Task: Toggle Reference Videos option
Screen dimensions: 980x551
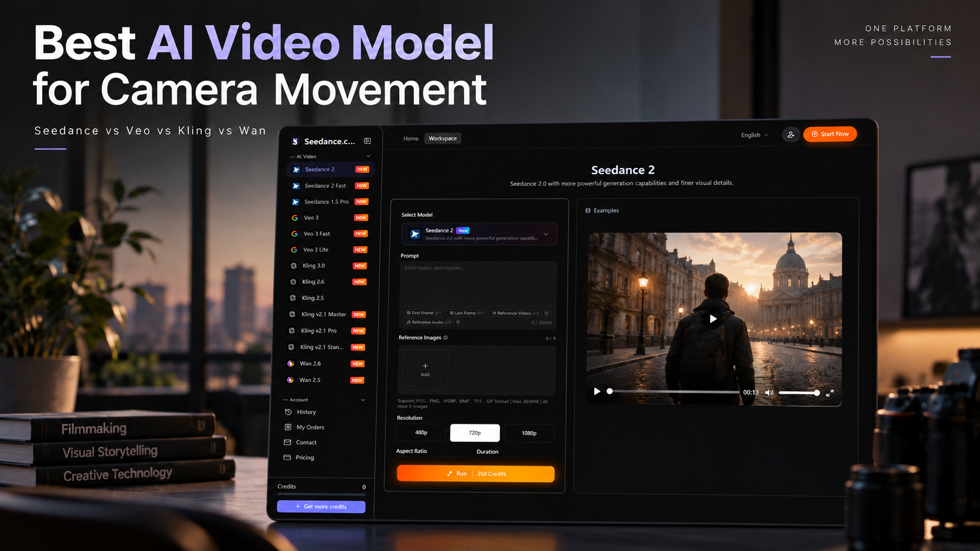Action: point(516,313)
